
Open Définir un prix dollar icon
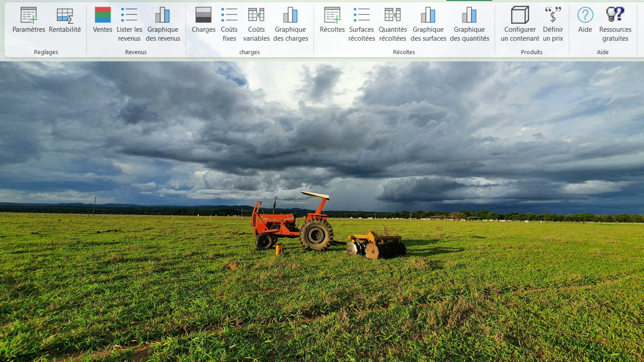tap(553, 15)
